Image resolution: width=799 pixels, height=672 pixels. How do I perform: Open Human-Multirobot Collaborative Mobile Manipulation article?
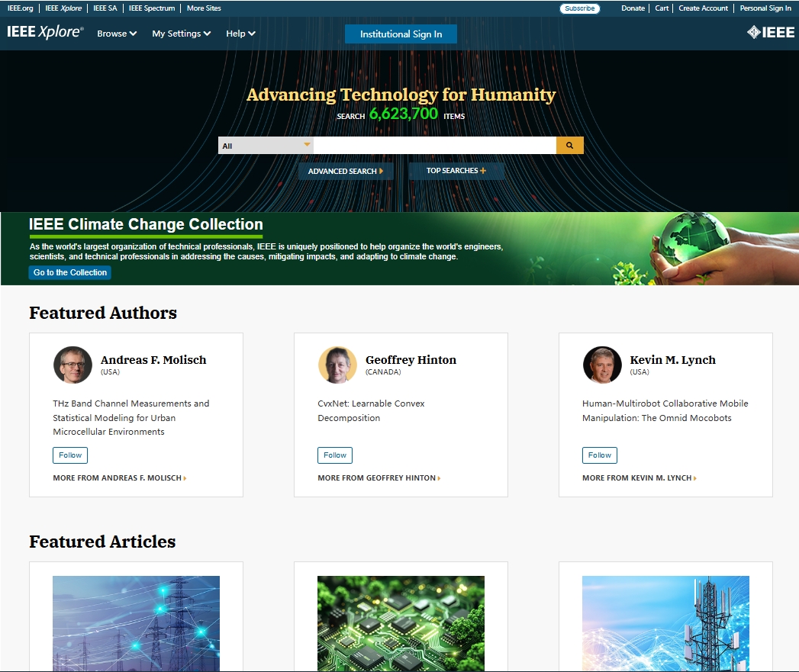[665, 410]
